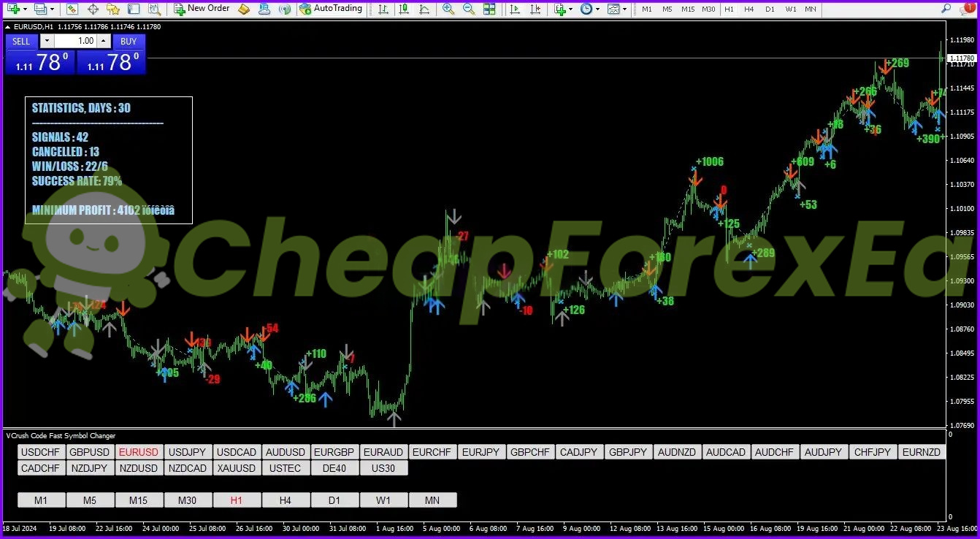
Task: Increase lot volume with the up arrow
Action: (103, 42)
